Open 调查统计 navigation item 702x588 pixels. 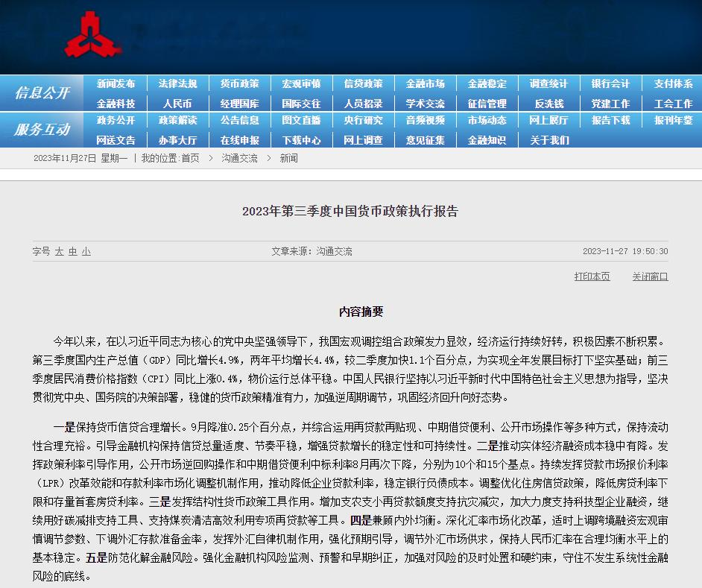[x=548, y=83]
